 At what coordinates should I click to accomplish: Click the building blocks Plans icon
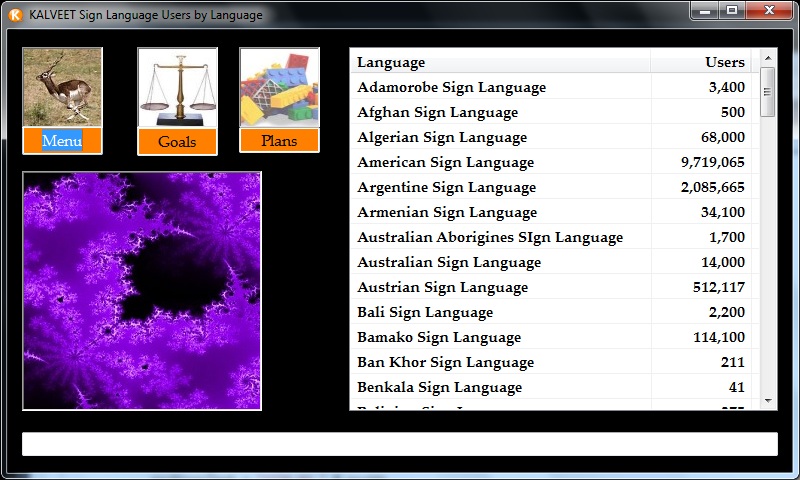coord(279,87)
